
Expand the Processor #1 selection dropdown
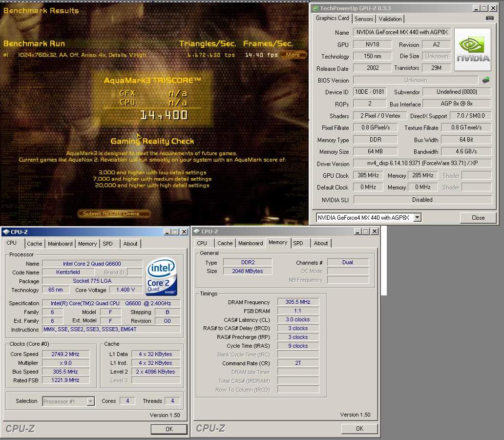point(91,401)
